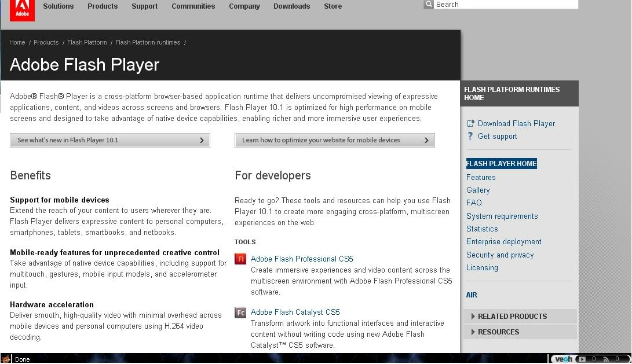Open the Communities menu
This screenshot has width=632, height=364.
coord(193,6)
